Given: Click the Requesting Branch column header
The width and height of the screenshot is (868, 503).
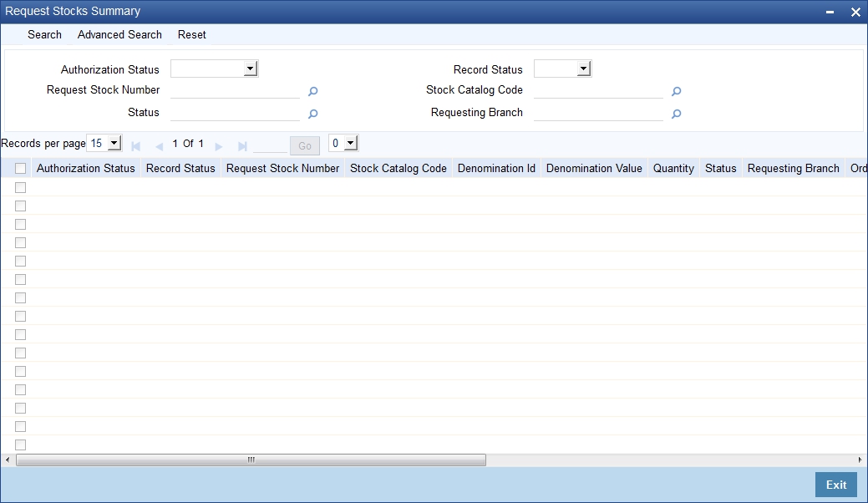Looking at the screenshot, I should 794,168.
